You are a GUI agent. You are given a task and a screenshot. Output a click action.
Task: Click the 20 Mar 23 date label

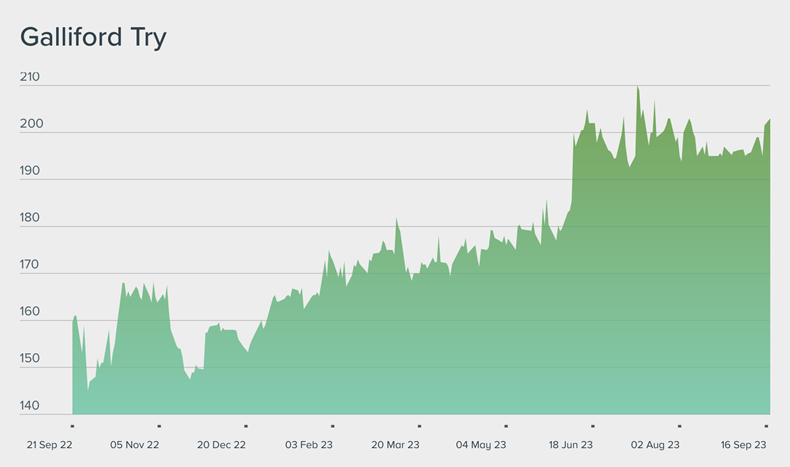point(395,445)
